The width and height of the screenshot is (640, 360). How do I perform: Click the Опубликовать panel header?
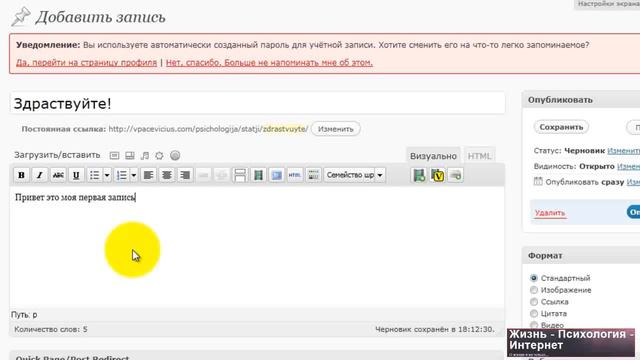click(581, 100)
